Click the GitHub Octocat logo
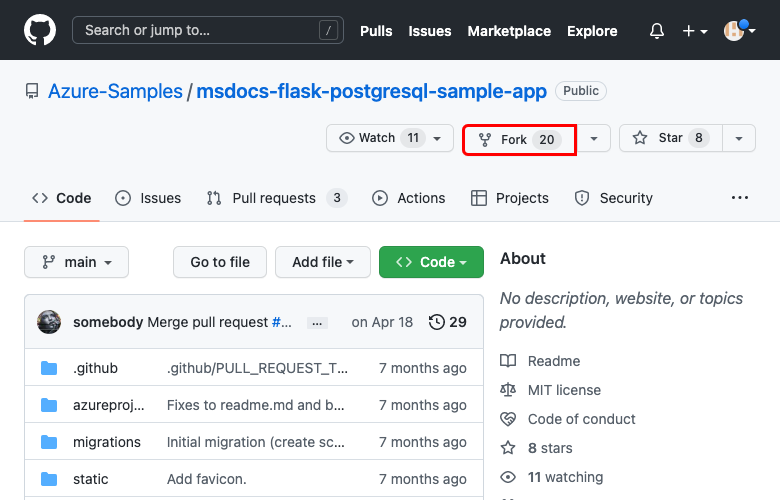The height and width of the screenshot is (500, 780). [x=40, y=30]
